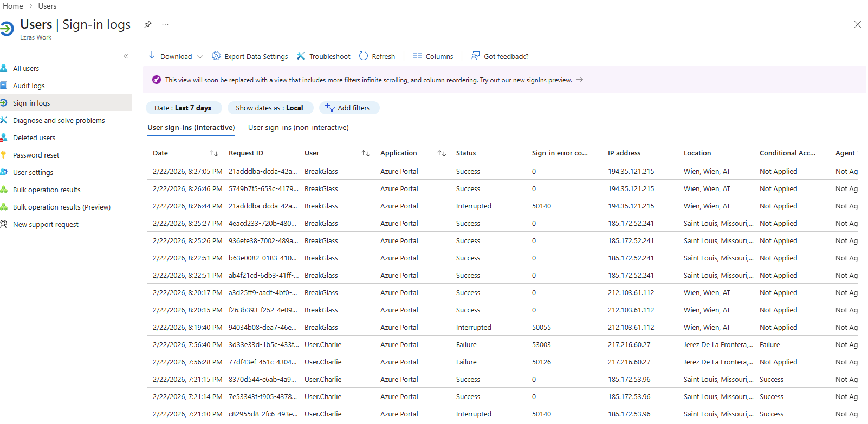Click the Location column header
Image resolution: width=868 pixels, height=424 pixels.
tap(697, 153)
